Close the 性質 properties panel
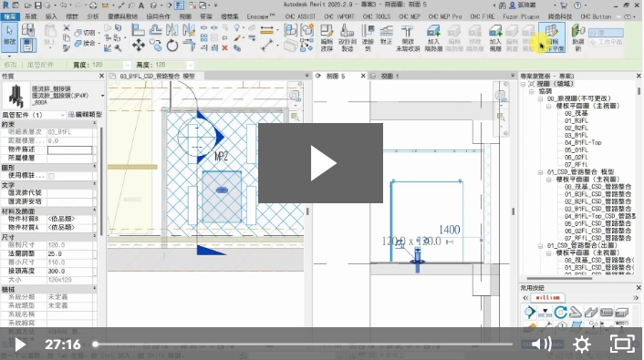644x360 pixels. [101, 76]
